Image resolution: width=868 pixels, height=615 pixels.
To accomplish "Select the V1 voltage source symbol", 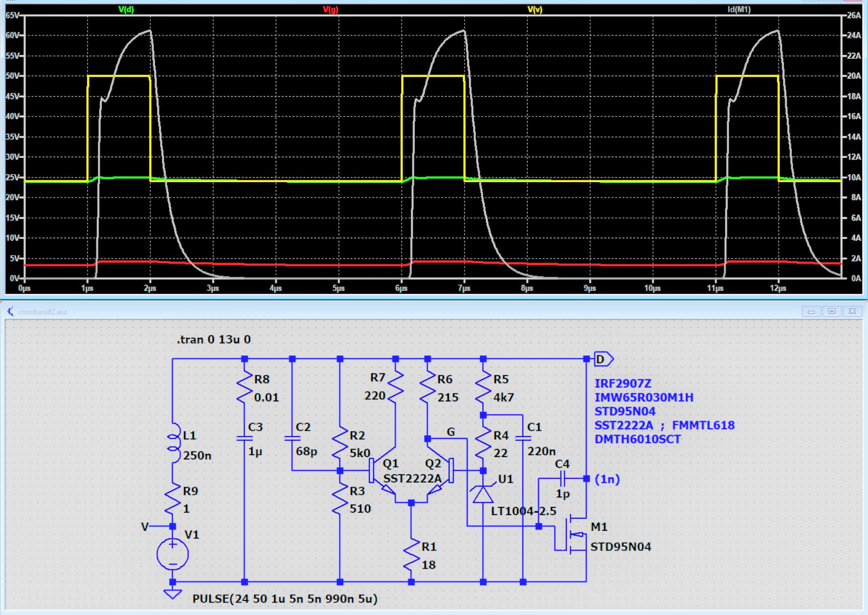I will tap(172, 554).
